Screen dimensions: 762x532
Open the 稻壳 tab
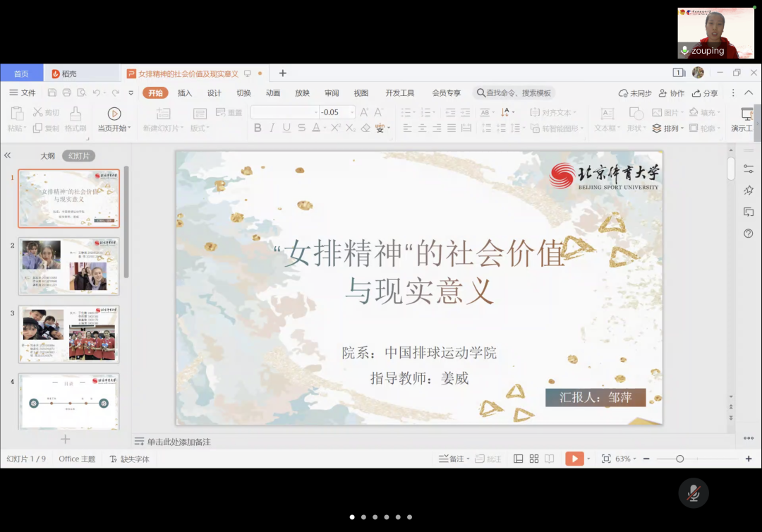[x=81, y=73]
